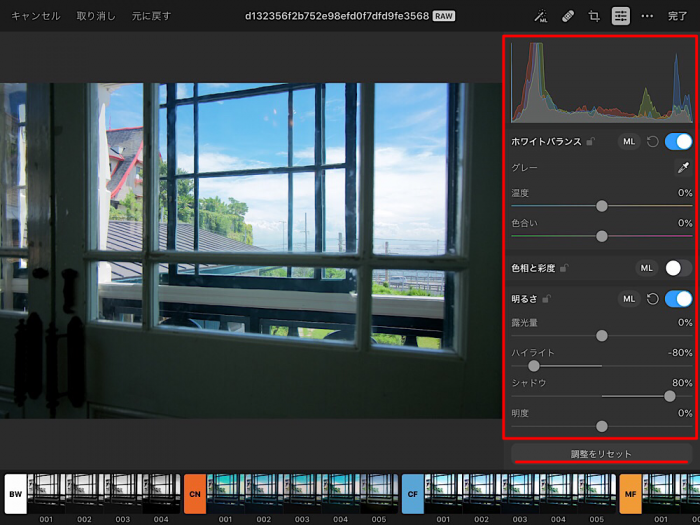Image resolution: width=700 pixels, height=525 pixels.
Task: Select the CF preset group
Action: (412, 494)
